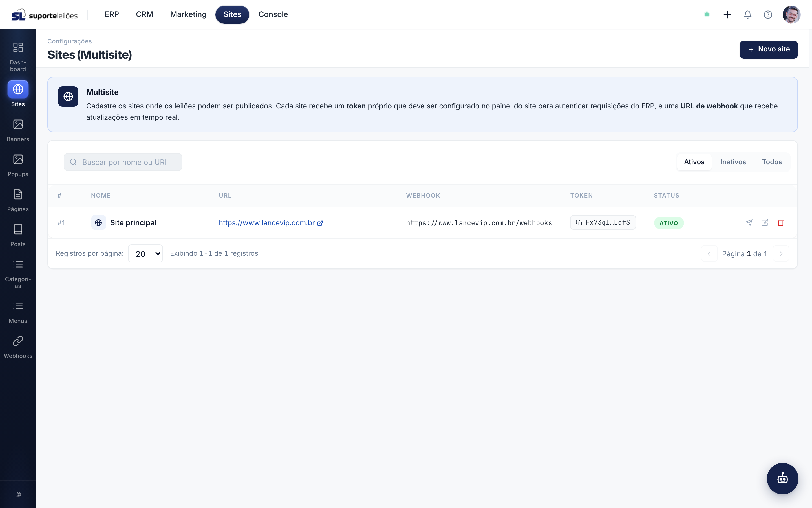Open the Dashboard sidebar item
Viewport: 812px width, 508px height.
[18, 56]
